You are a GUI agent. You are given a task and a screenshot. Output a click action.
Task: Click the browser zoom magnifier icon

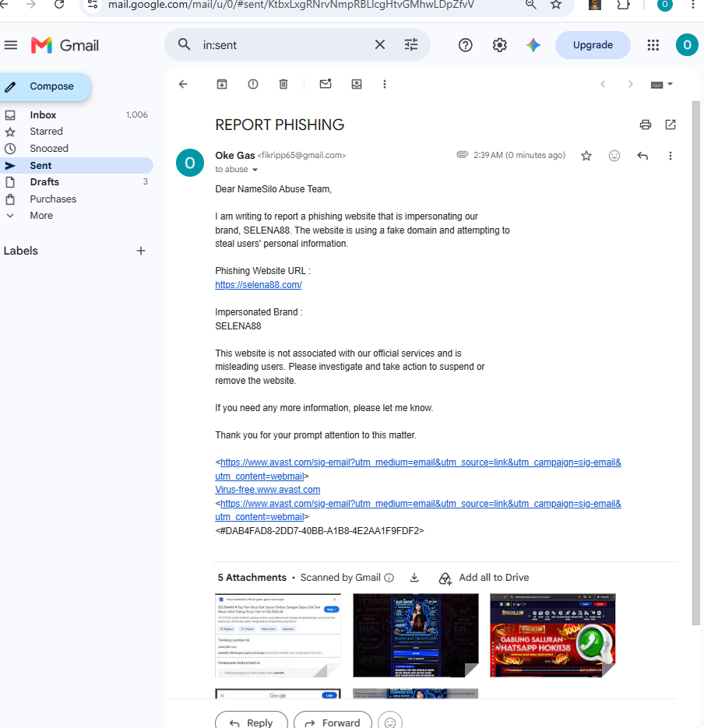(x=531, y=5)
